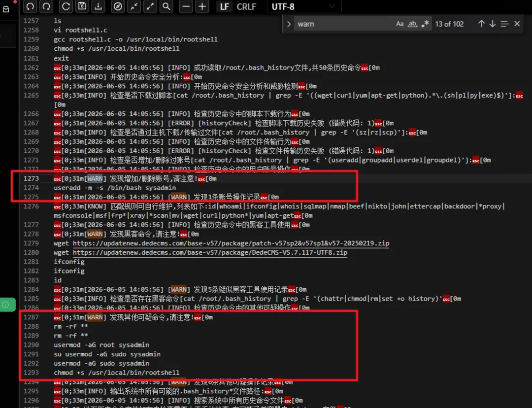Toggle Match Whole Word in the find box
Image resolution: width=532 pixels, height=408 pixels.
click(412, 24)
